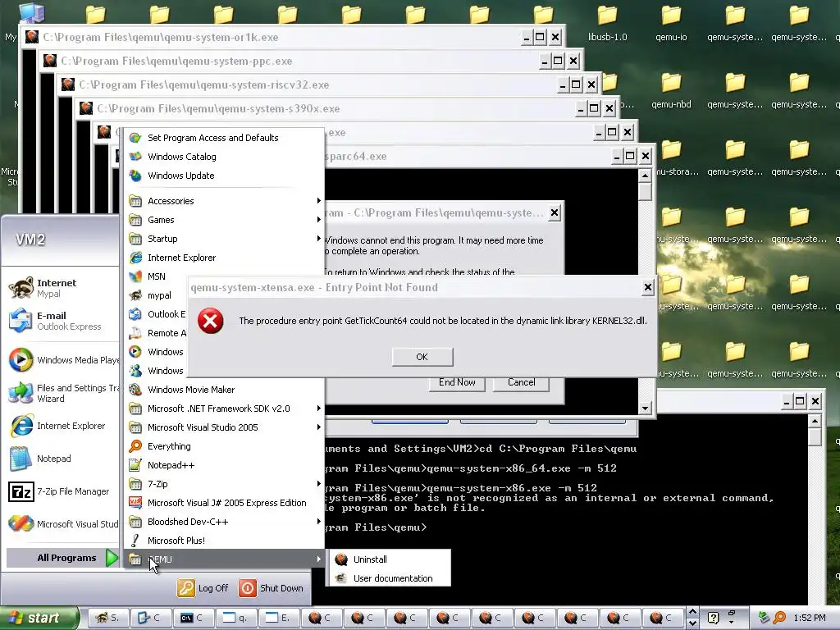This screenshot has height=630, width=840.
Task: Click title icon of qemu-system-or1k.exe window
Action: [32, 37]
